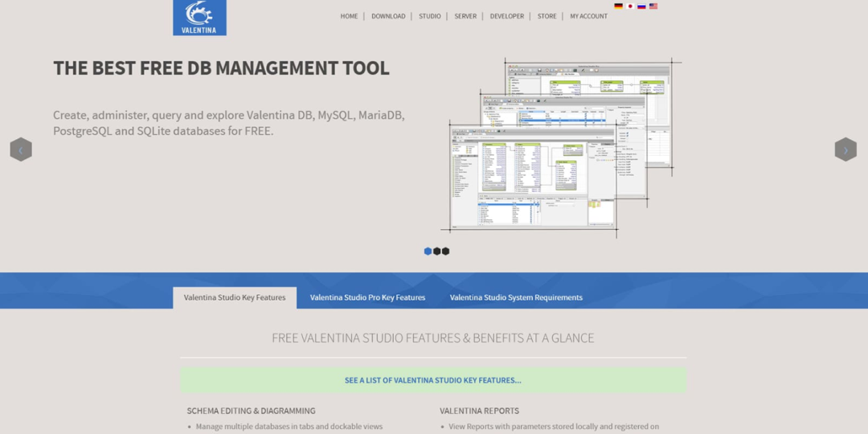The width and height of the screenshot is (868, 434).
Task: Open the Studio menu item
Action: pos(429,16)
